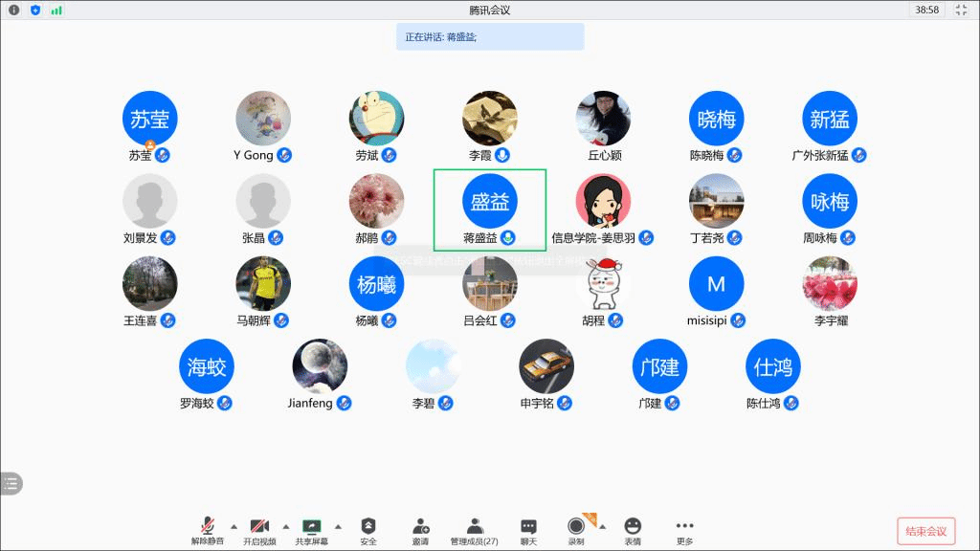Click the meeting info icon in title bar

[14, 10]
